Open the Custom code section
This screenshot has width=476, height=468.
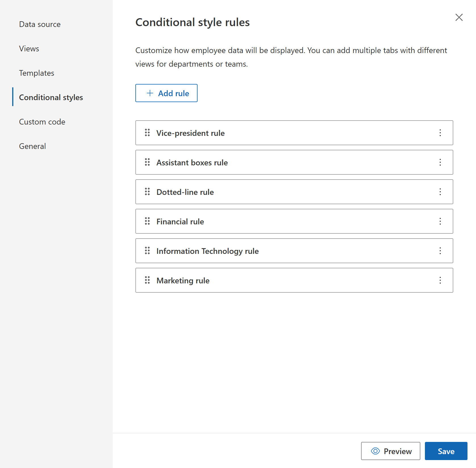click(42, 122)
